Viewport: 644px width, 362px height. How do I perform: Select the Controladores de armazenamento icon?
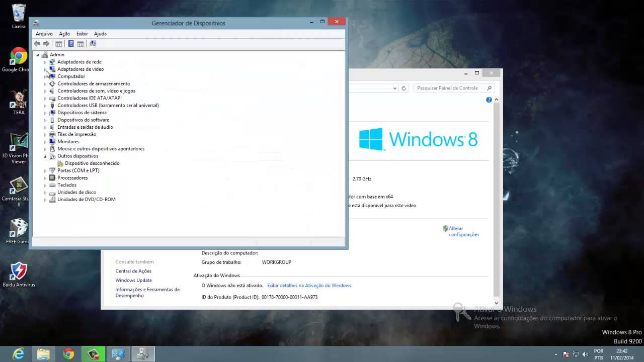tap(52, 83)
